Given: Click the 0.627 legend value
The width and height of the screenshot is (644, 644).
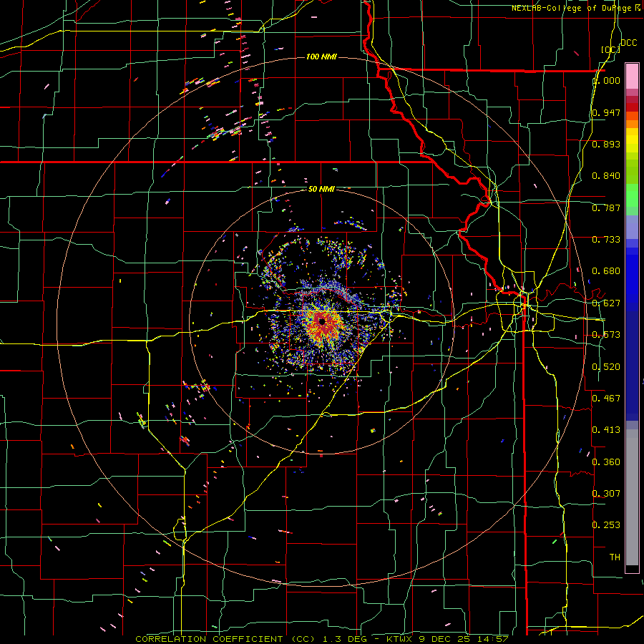Looking at the screenshot, I should click(x=607, y=303).
